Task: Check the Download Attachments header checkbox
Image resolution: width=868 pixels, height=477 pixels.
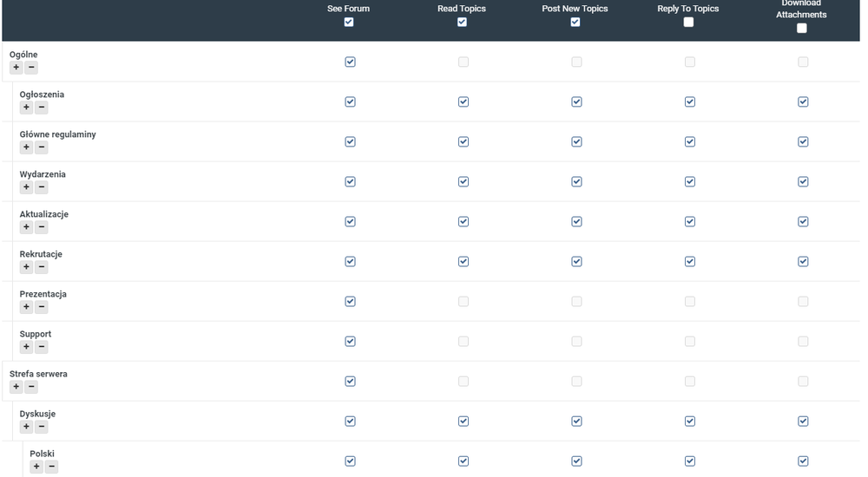Action: [801, 28]
